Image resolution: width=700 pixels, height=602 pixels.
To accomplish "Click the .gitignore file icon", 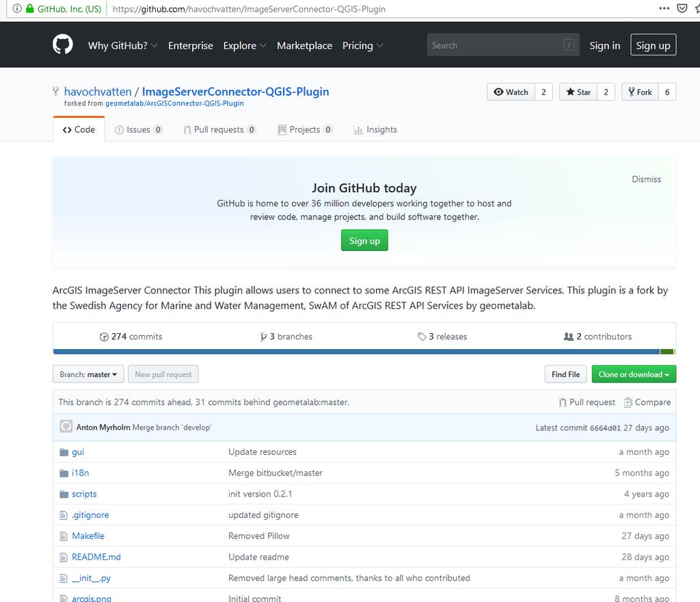I will point(64,515).
